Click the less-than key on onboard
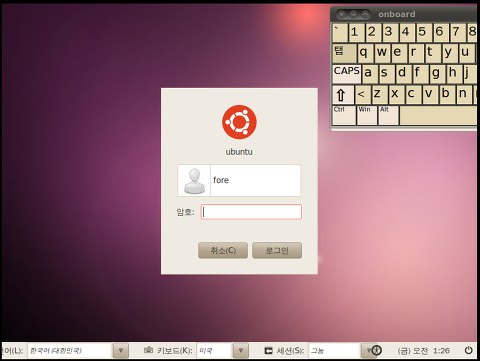This screenshot has height=361, width=480. pyautogui.click(x=363, y=95)
